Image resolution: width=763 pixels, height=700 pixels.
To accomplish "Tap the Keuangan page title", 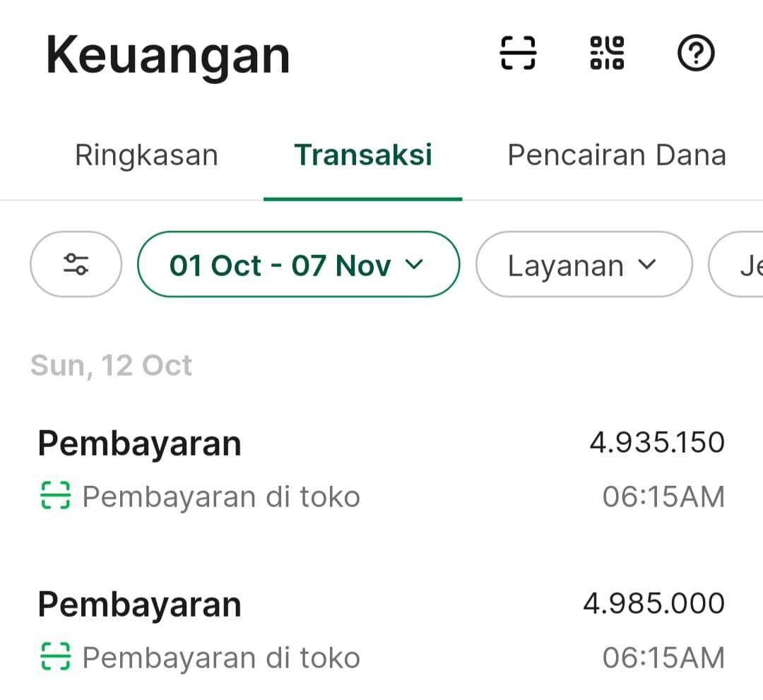I will [x=168, y=56].
